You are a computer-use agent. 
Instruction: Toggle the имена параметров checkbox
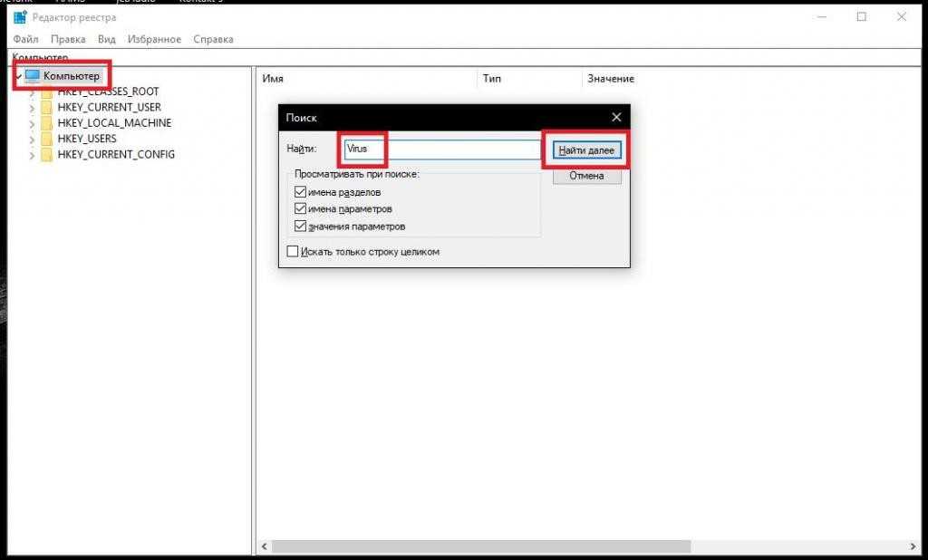tap(300, 209)
